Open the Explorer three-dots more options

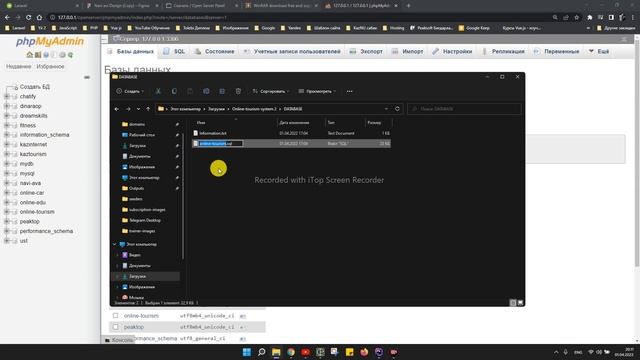click(349, 91)
